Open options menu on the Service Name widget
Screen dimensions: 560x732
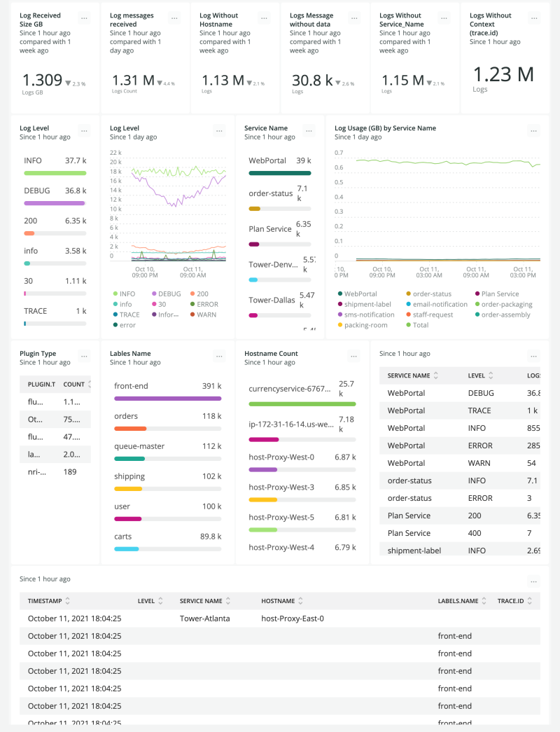[x=309, y=130]
